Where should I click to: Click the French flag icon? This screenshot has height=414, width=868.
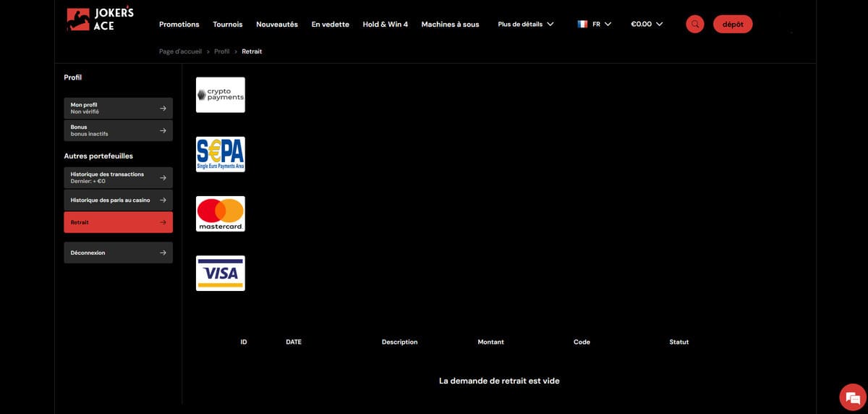point(582,24)
